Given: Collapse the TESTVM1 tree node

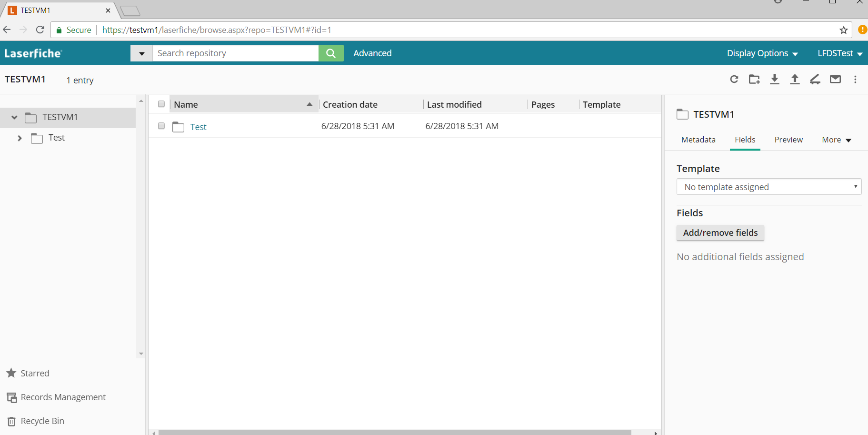Looking at the screenshot, I should 14,117.
